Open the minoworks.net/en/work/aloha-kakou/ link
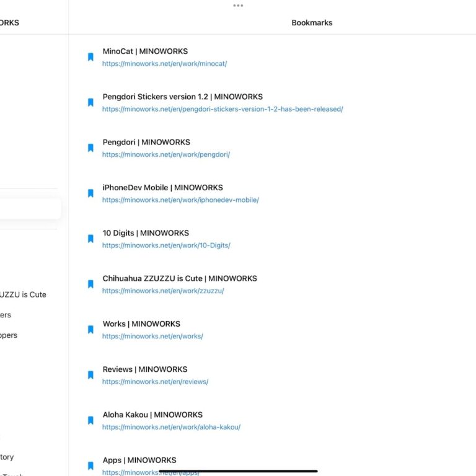Image resolution: width=476 pixels, height=476 pixels. tap(171, 427)
